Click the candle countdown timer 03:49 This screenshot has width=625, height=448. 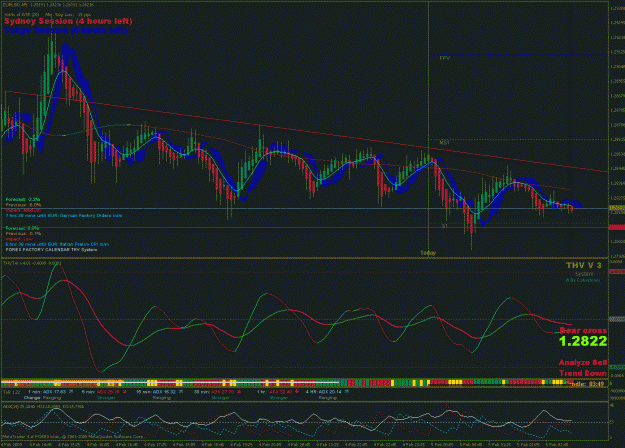click(588, 384)
